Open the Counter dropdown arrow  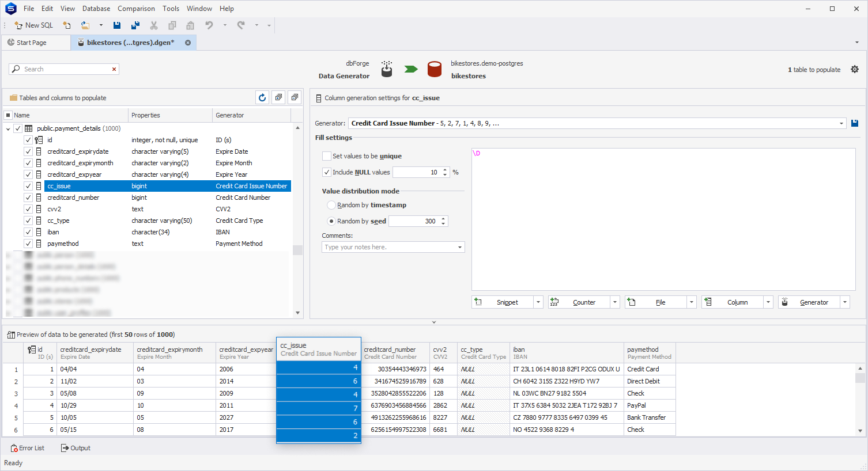615,302
